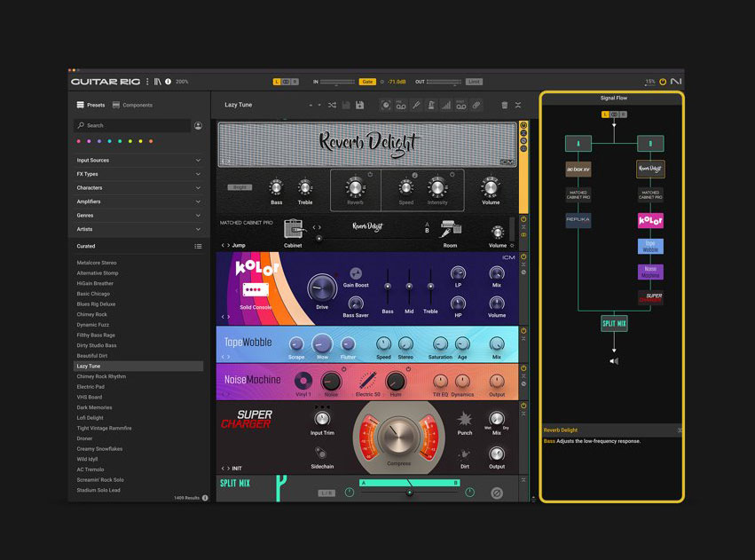Switch to the Components tab

pyautogui.click(x=132, y=105)
